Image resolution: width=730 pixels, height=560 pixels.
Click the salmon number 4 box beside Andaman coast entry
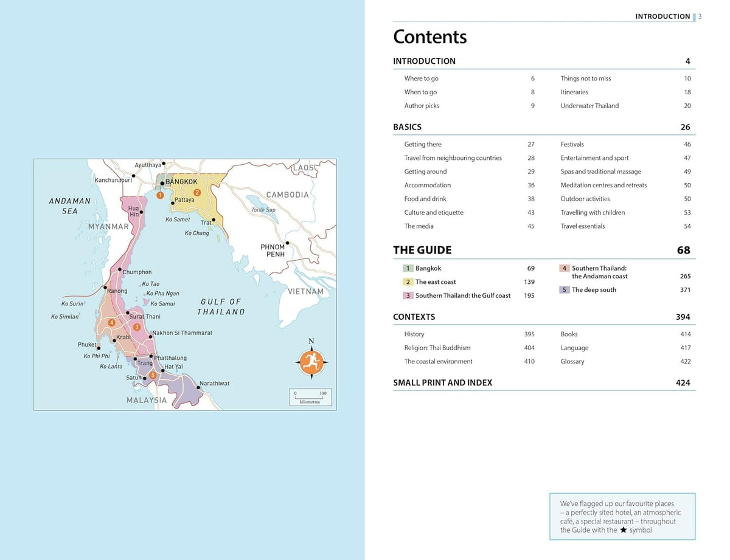565,268
